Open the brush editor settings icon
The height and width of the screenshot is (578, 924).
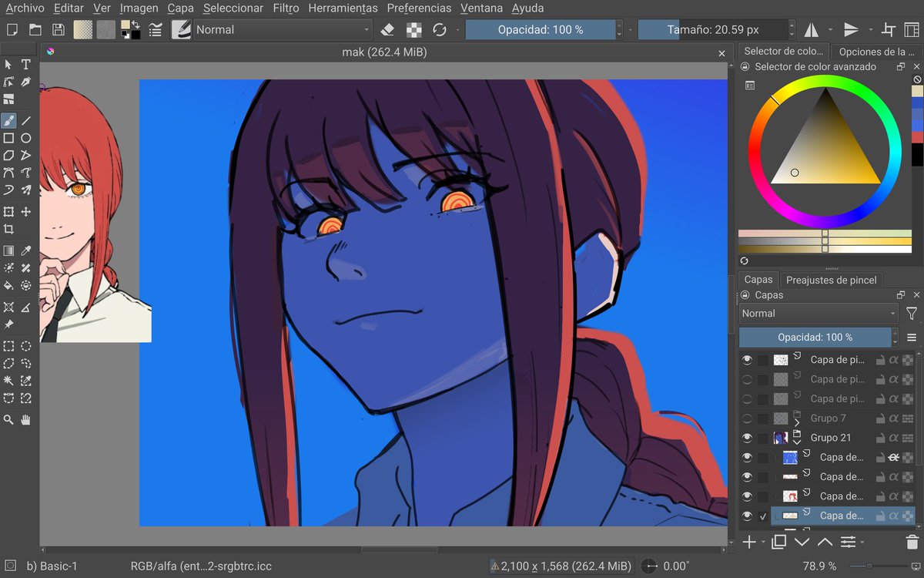[156, 29]
